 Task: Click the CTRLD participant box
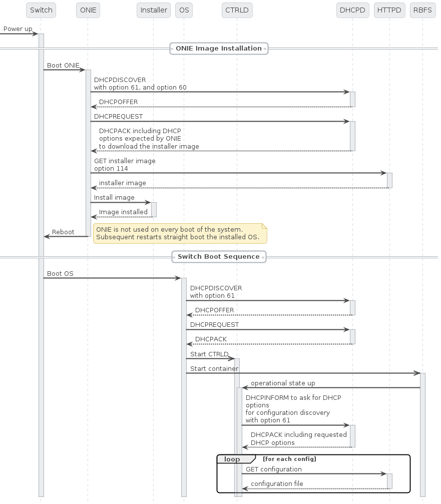click(x=237, y=10)
